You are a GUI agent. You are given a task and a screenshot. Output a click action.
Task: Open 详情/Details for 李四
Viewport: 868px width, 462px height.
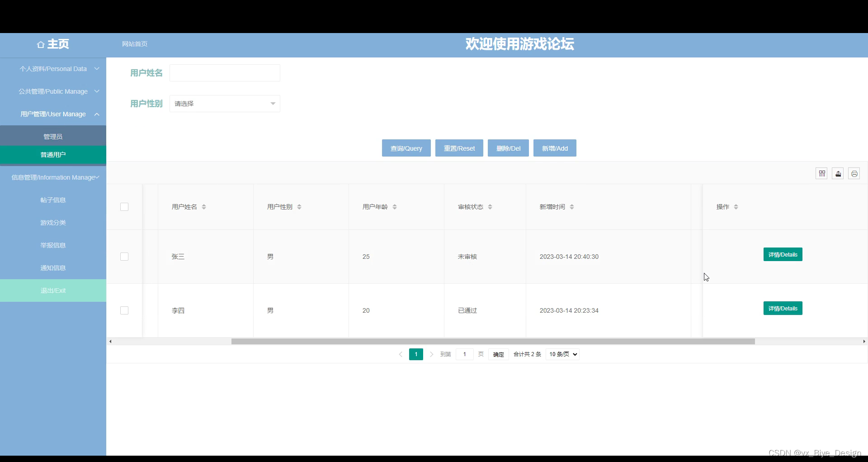click(783, 308)
